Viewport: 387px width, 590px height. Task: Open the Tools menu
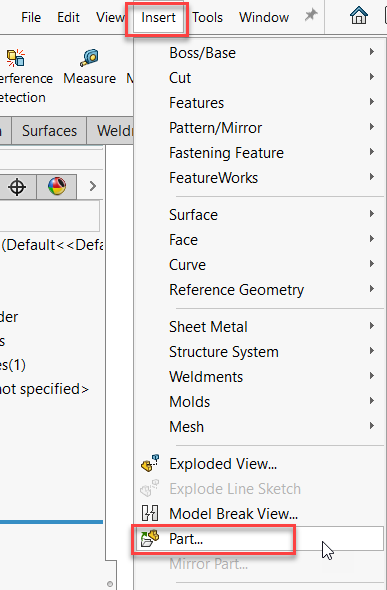point(208,17)
